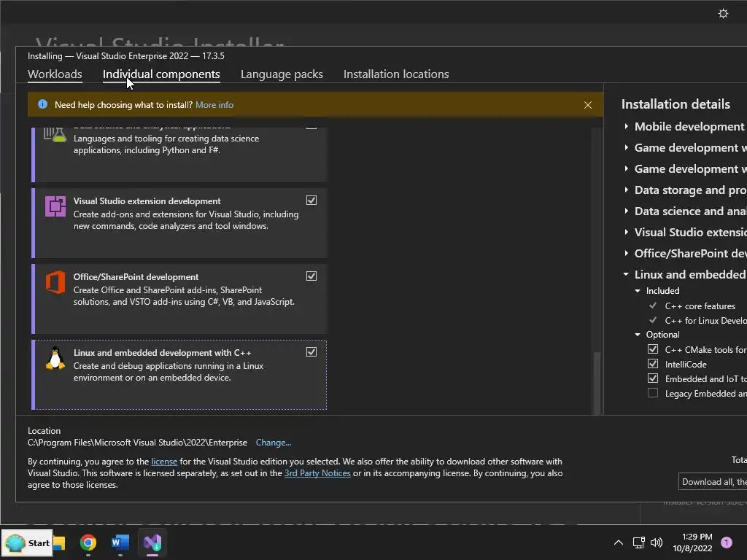This screenshot has width=747, height=560.
Task: Open network status tray icon
Action: [638, 542]
